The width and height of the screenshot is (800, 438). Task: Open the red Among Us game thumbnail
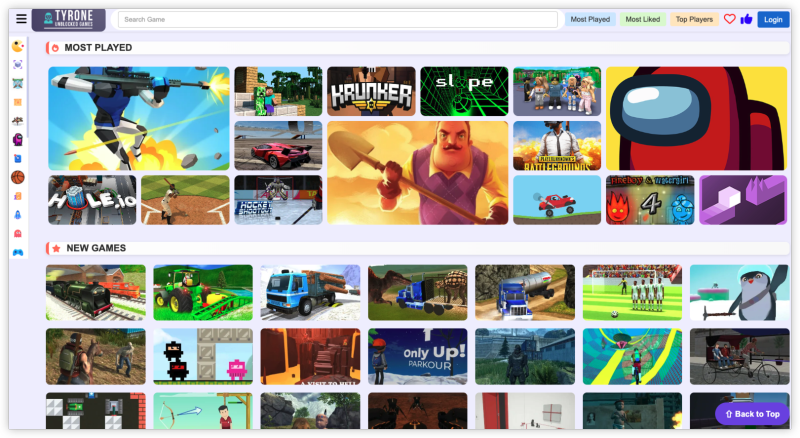(x=696, y=118)
